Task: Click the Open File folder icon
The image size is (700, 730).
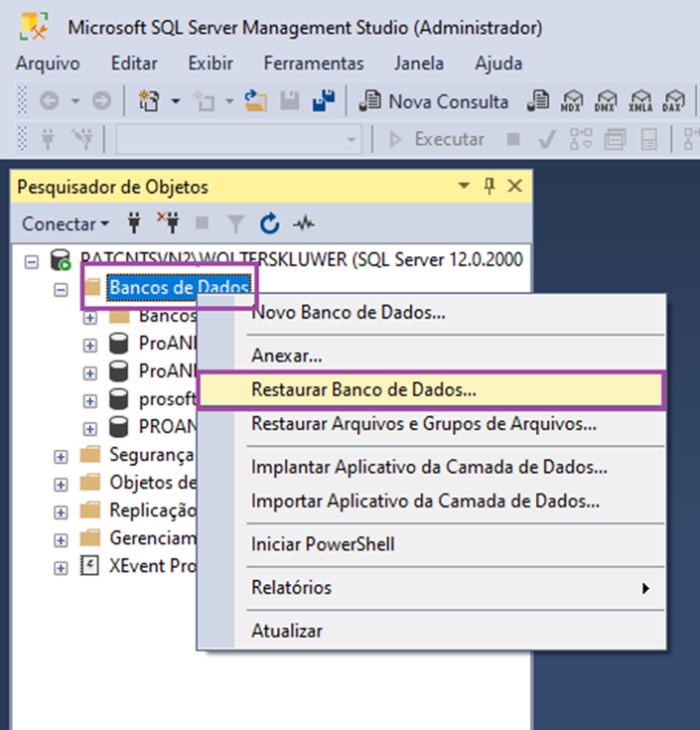Action: tap(255, 100)
